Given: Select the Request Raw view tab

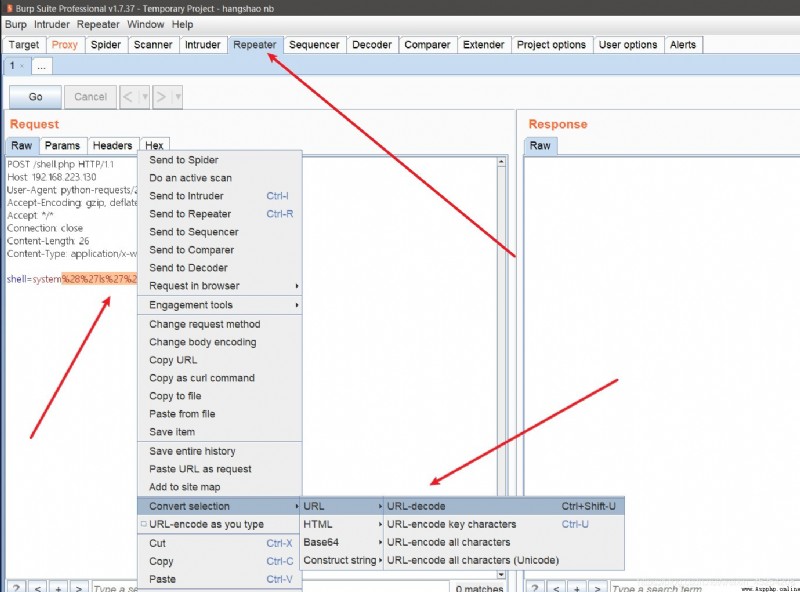Looking at the screenshot, I should [21, 145].
